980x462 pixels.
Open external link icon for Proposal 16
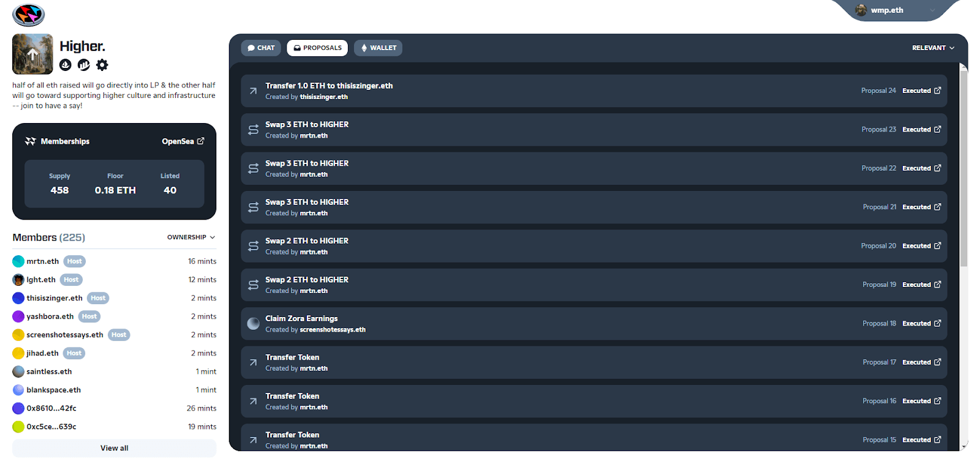938,401
